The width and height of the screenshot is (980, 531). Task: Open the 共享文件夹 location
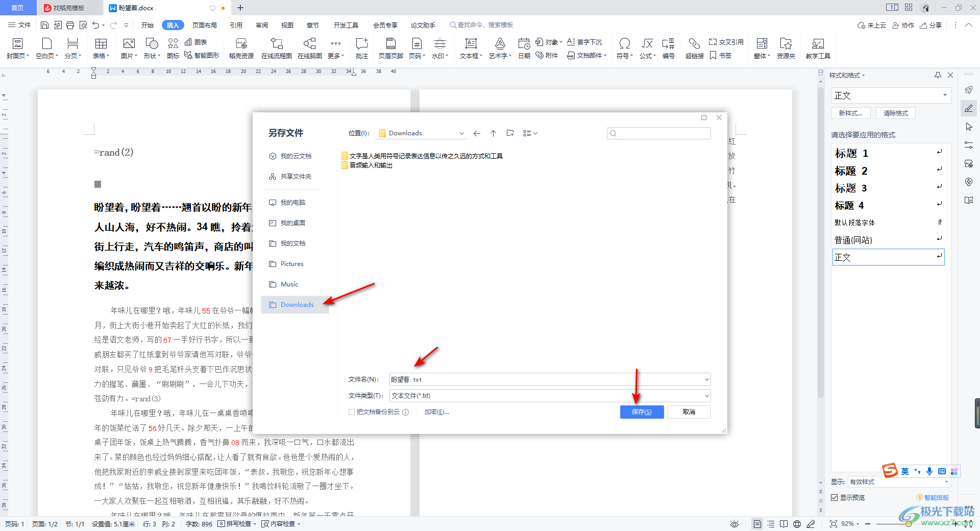pos(291,177)
